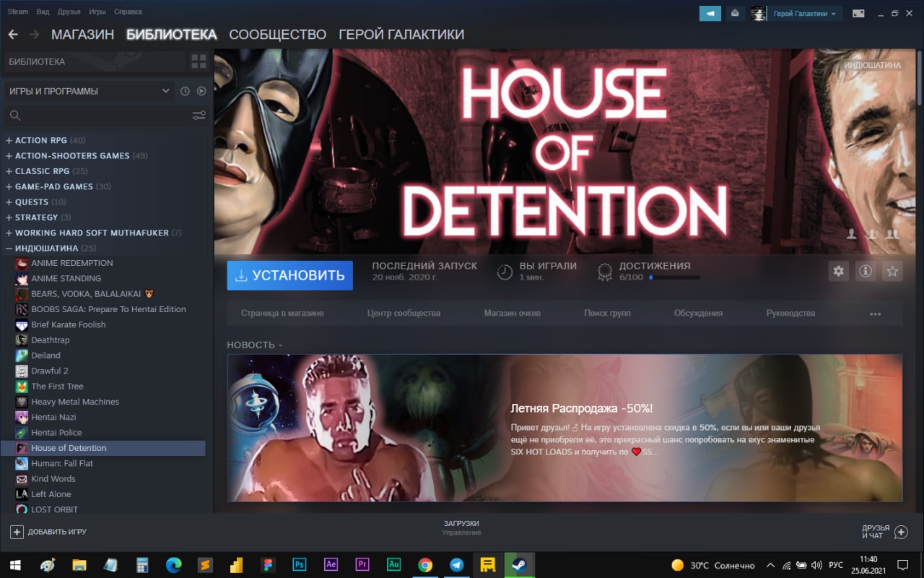Open the Steam menu
Screen dimensions: 924x578
click(x=18, y=12)
